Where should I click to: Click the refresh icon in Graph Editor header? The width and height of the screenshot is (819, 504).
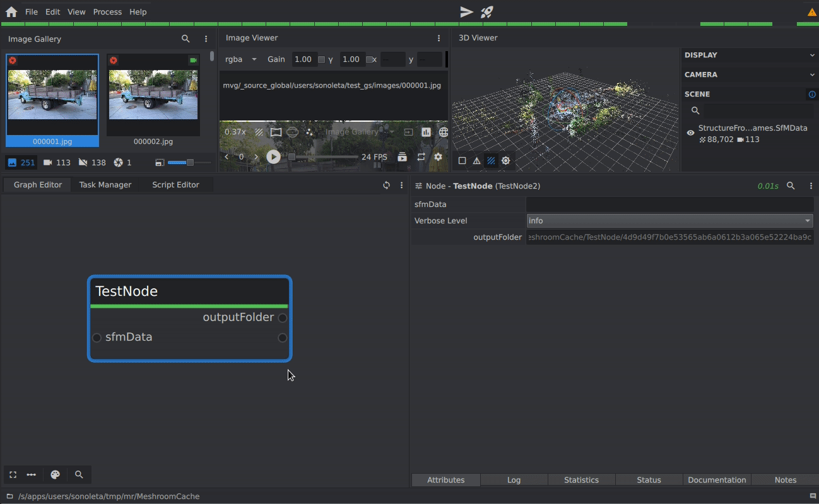[386, 185]
